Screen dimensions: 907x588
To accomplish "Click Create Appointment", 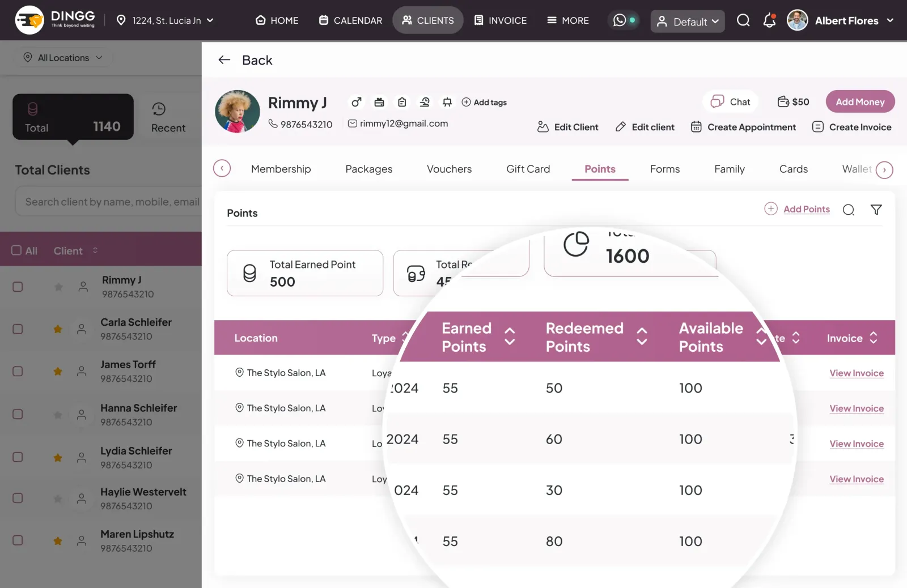I will [743, 127].
